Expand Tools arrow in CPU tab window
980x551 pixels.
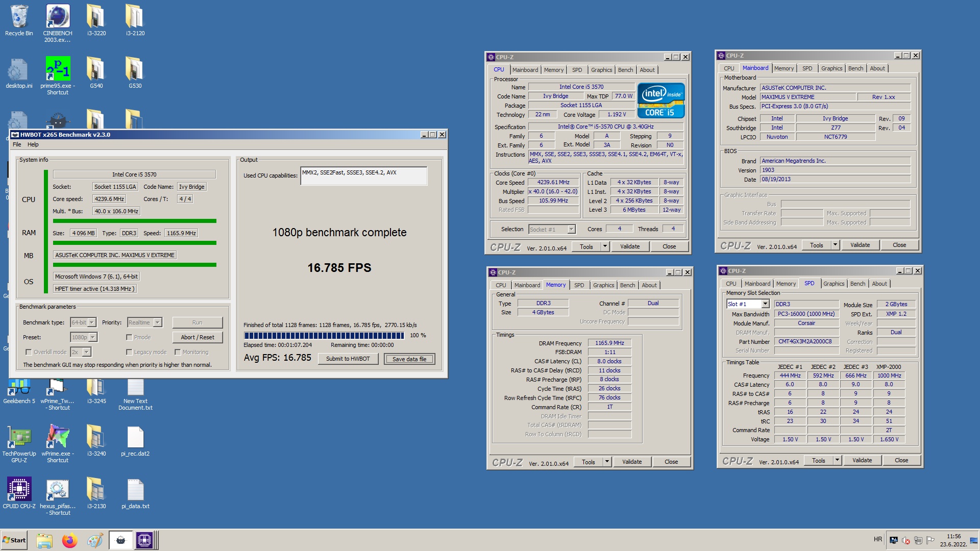(605, 246)
